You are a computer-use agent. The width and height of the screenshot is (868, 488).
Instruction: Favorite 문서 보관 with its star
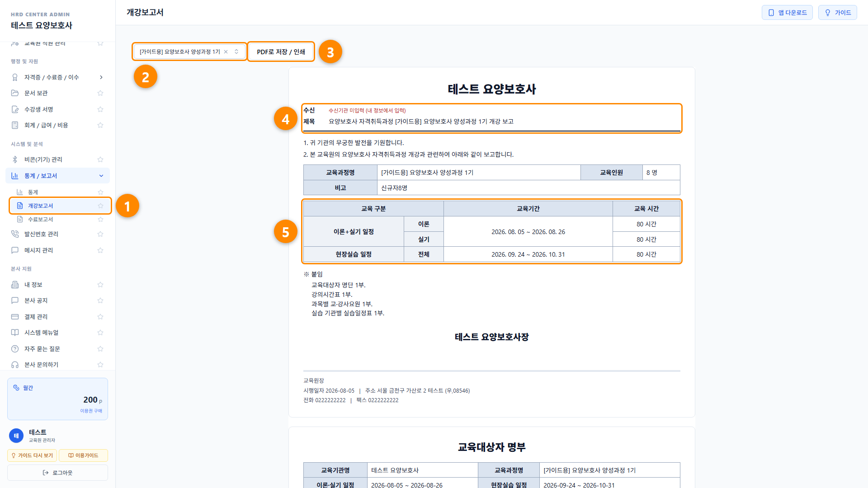pos(100,93)
